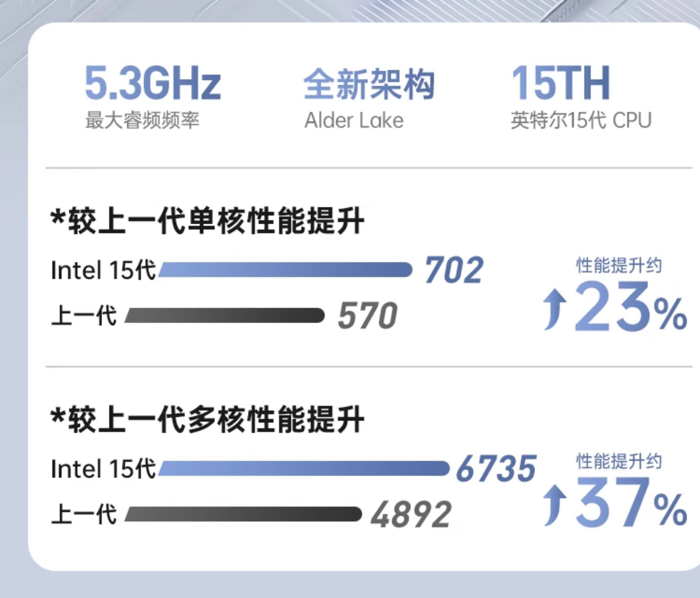Screen dimensions: 700x598
Task: Click the 6735 multi-core score
Action: click(496, 468)
